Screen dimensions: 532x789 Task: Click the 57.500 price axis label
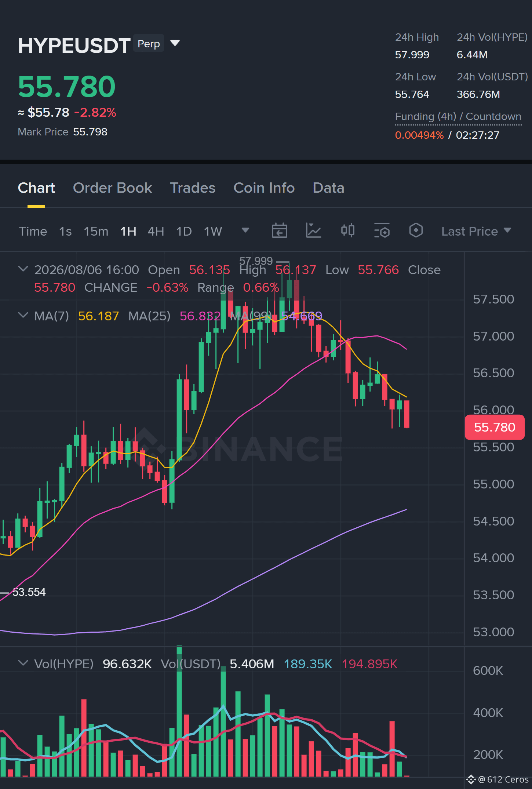tap(493, 299)
